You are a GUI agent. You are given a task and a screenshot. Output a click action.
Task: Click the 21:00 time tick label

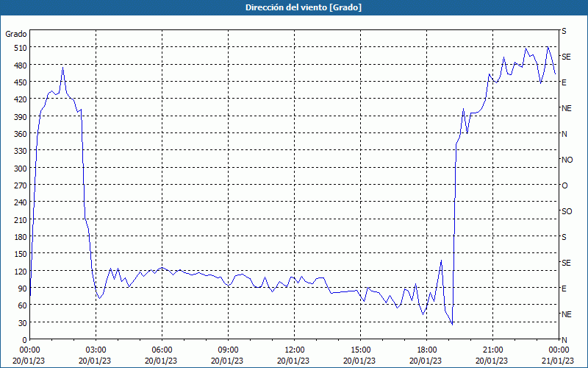[x=492, y=350]
